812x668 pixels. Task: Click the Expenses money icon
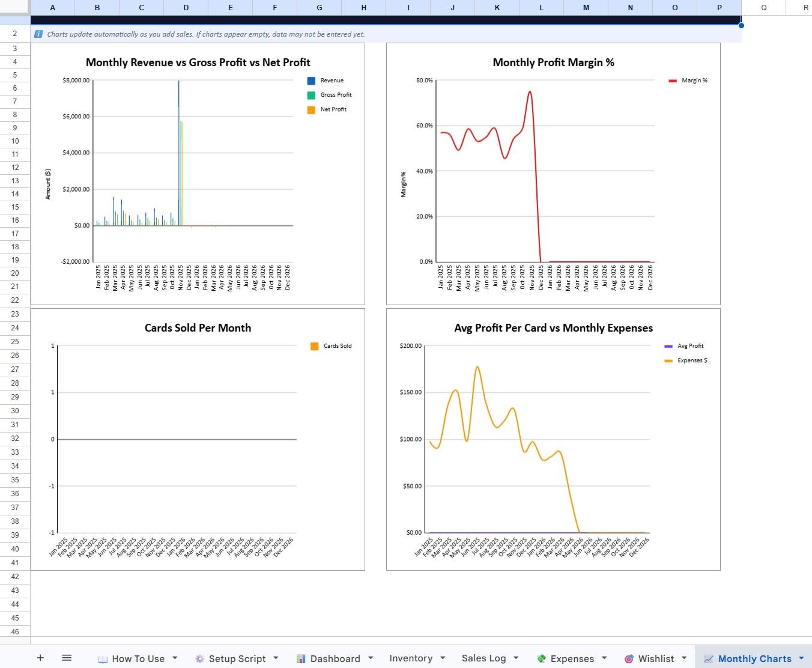(x=541, y=659)
